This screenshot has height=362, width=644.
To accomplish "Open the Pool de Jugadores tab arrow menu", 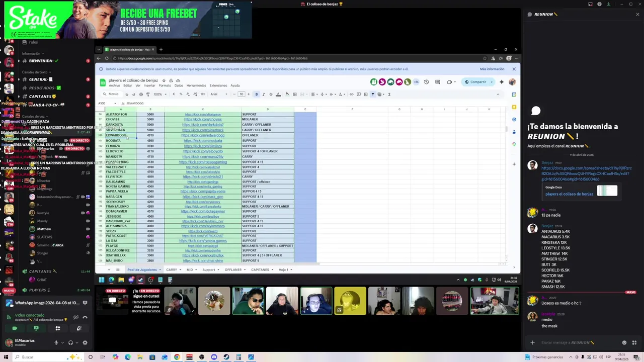I will coord(160,270).
